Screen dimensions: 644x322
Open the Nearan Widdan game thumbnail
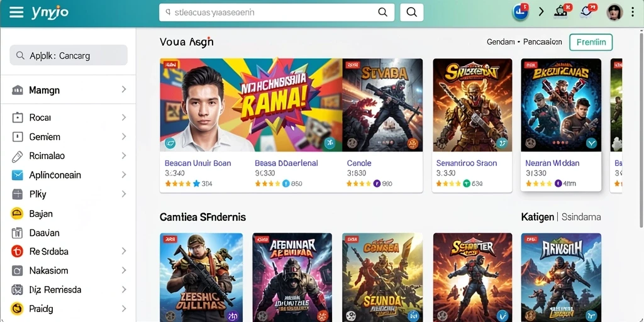click(x=561, y=105)
